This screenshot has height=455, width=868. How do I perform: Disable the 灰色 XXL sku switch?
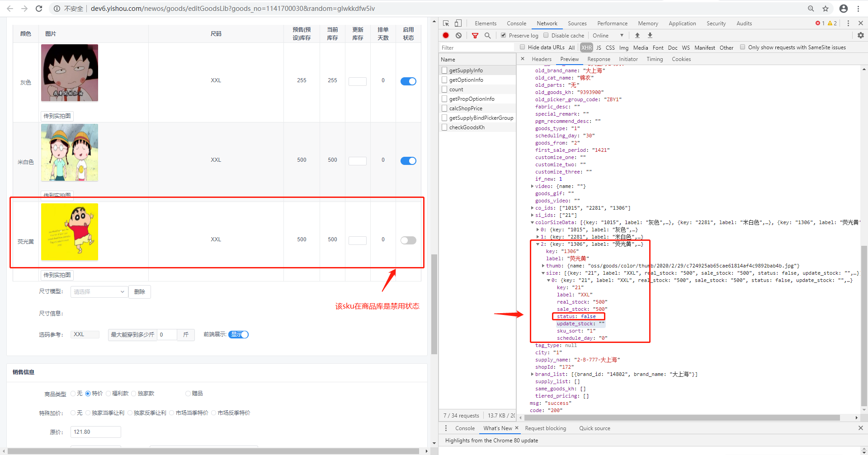click(408, 81)
